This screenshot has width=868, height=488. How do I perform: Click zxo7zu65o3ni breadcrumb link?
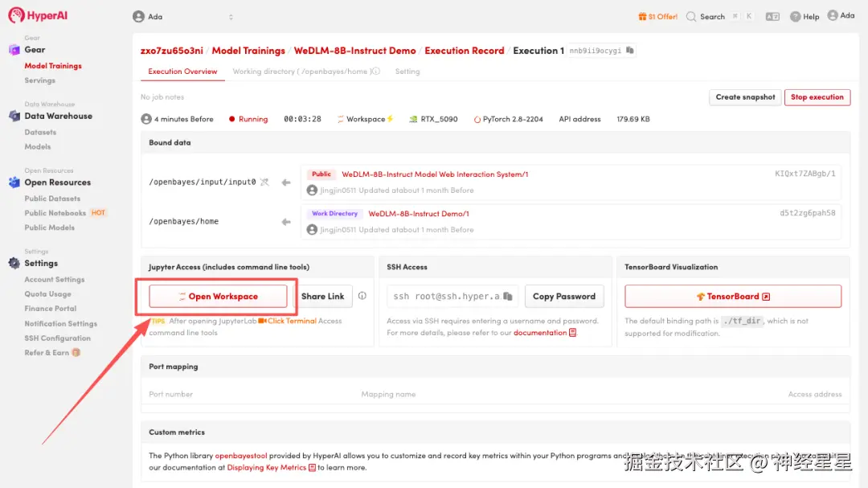(172, 51)
